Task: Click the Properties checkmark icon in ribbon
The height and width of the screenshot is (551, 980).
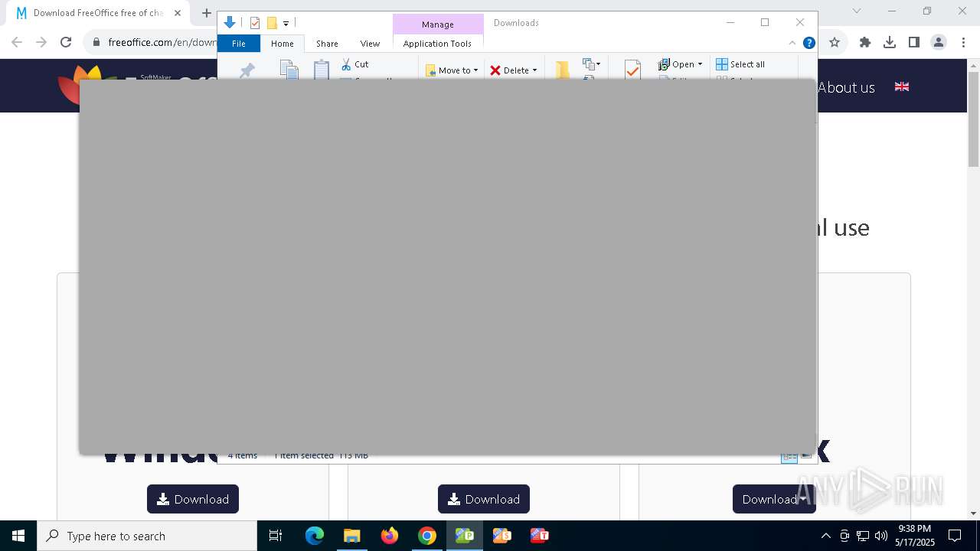Action: pyautogui.click(x=632, y=70)
